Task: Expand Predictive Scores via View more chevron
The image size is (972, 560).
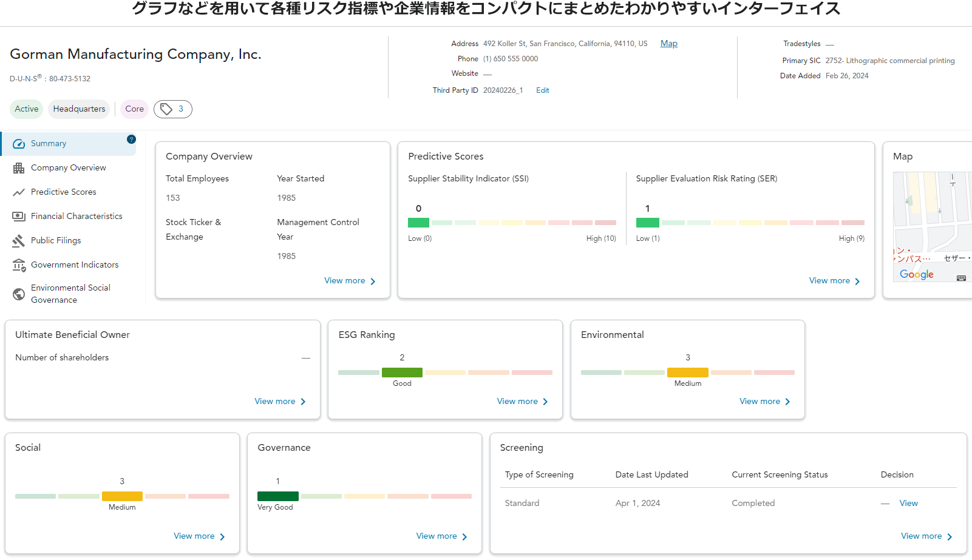Action: (x=857, y=282)
